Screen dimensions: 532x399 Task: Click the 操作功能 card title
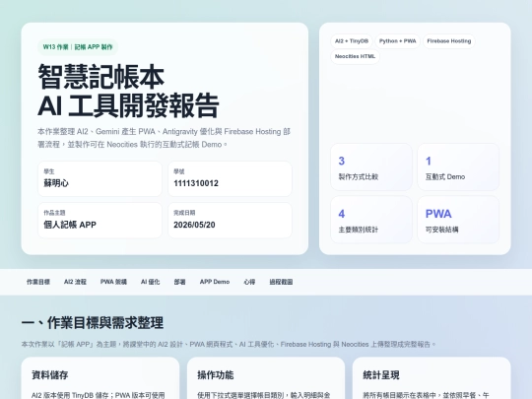coord(216,375)
